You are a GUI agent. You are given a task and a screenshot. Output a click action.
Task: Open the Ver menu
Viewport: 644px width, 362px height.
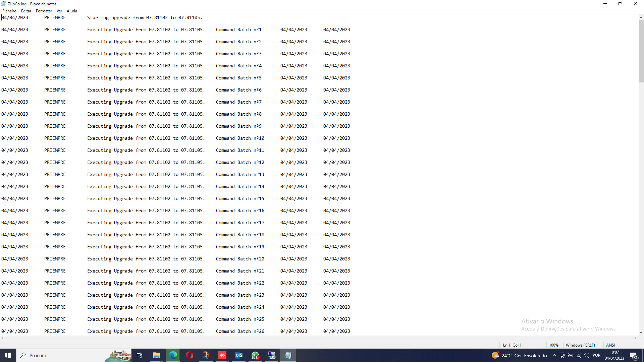tap(59, 11)
